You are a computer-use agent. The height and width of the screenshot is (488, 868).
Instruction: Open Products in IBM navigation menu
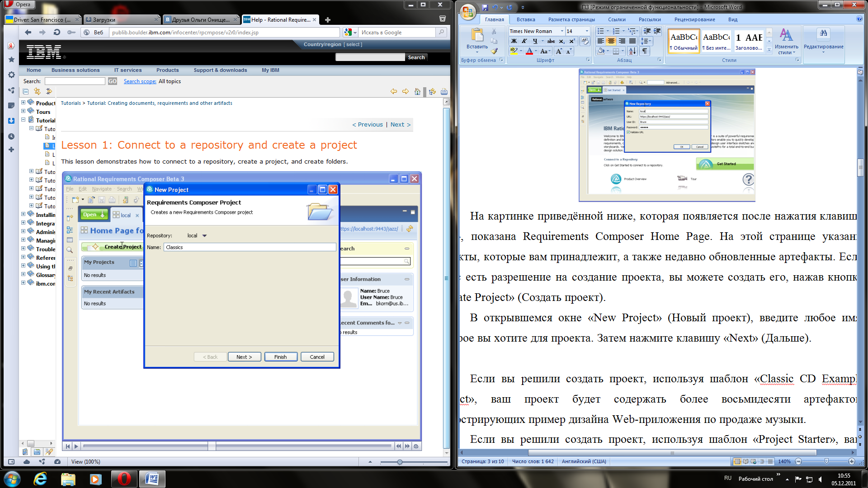pos(167,70)
